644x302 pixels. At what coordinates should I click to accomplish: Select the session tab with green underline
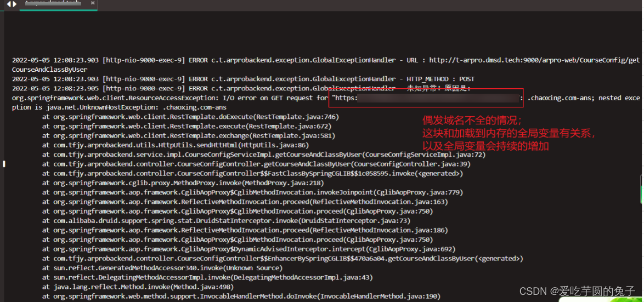click(53, 4)
